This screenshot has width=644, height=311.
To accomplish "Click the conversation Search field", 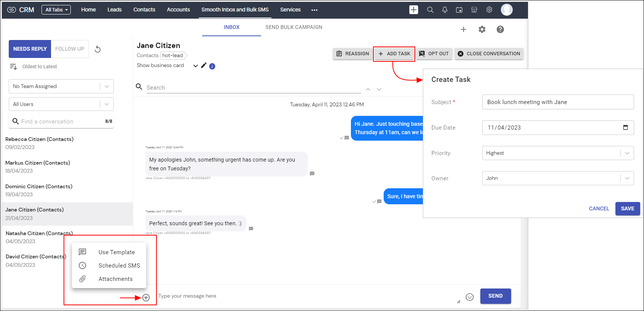I will point(253,88).
